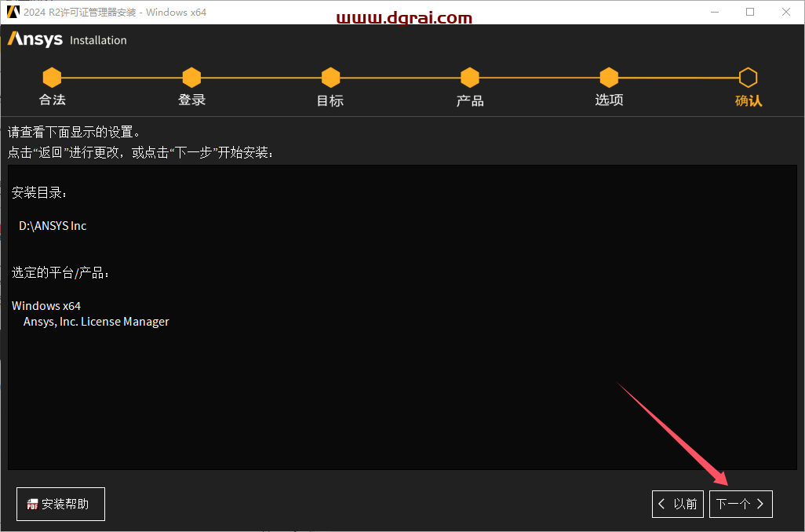Click the Installation header text
The height and width of the screenshot is (532, 805).
98,40
